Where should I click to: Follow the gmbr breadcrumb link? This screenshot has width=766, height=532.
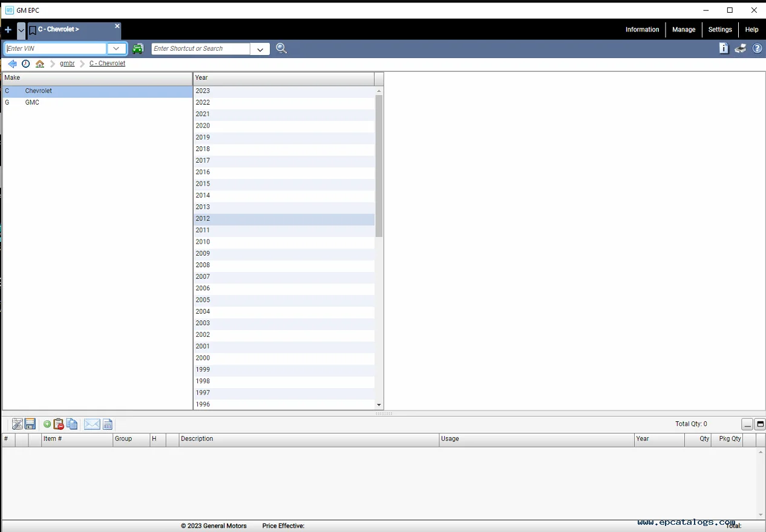pos(67,63)
